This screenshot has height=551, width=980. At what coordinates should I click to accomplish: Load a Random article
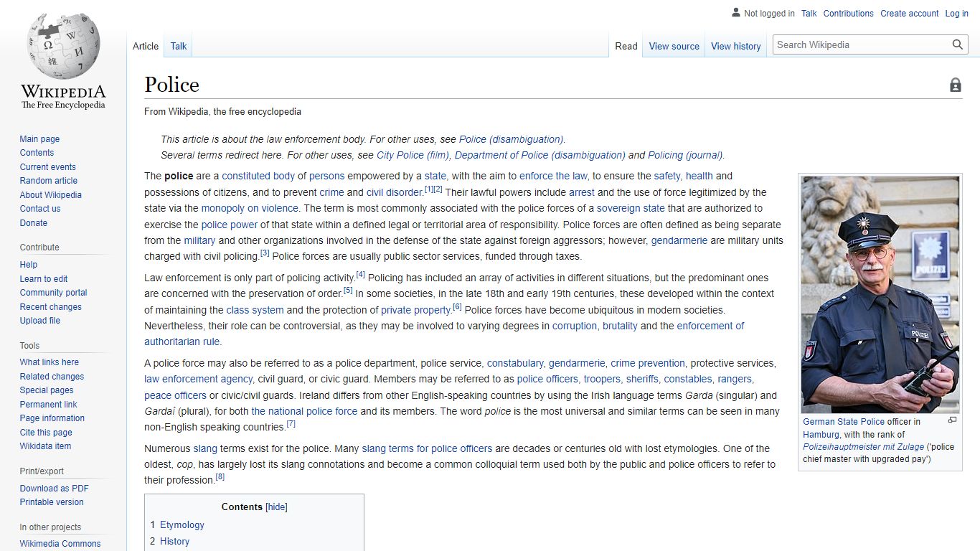(48, 181)
